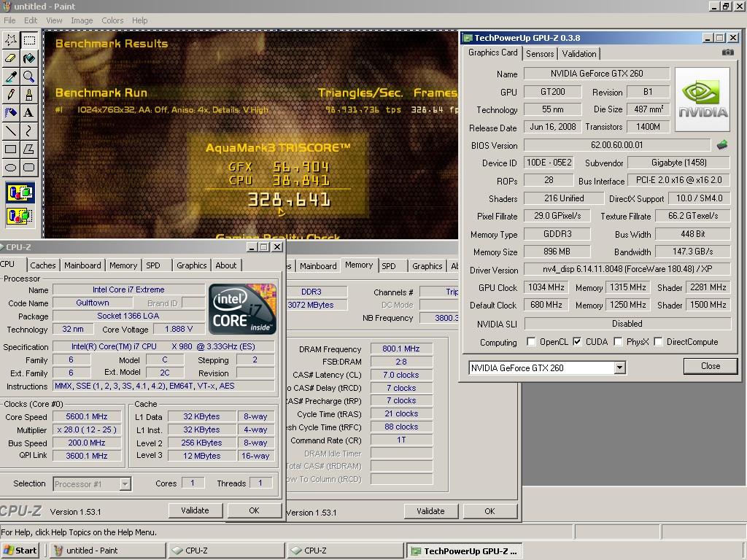
Task: Open Mainboard tab in the back CPU-Z window
Action: pos(318,266)
